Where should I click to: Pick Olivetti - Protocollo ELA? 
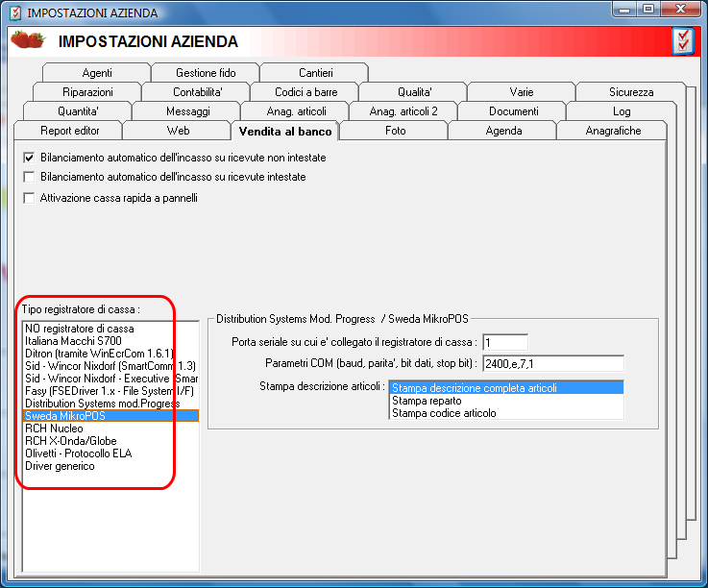pos(110,453)
